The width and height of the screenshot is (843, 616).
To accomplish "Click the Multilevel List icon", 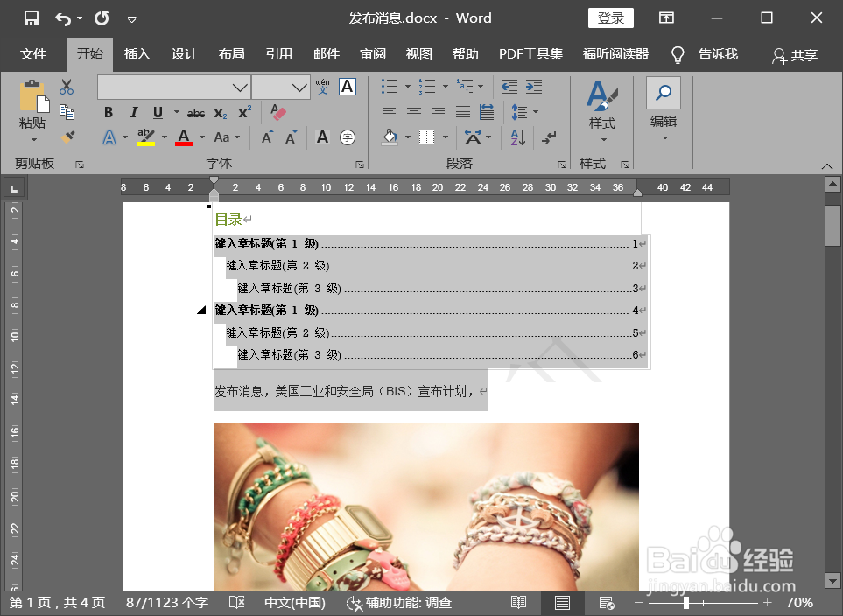I will click(465, 86).
